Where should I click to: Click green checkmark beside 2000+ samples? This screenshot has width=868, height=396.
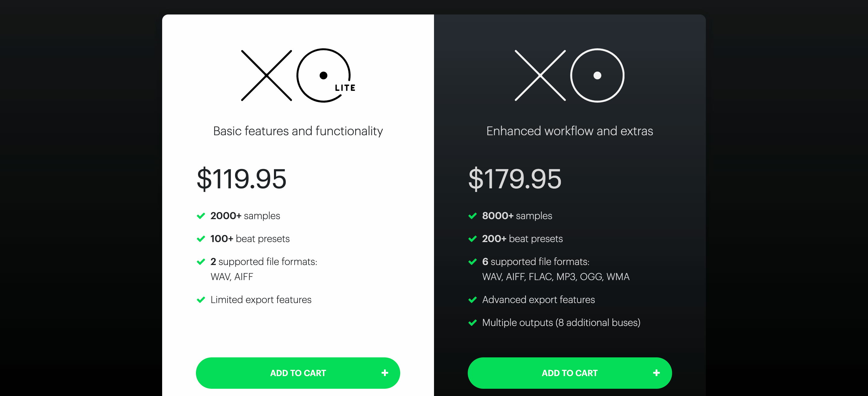[x=201, y=216]
